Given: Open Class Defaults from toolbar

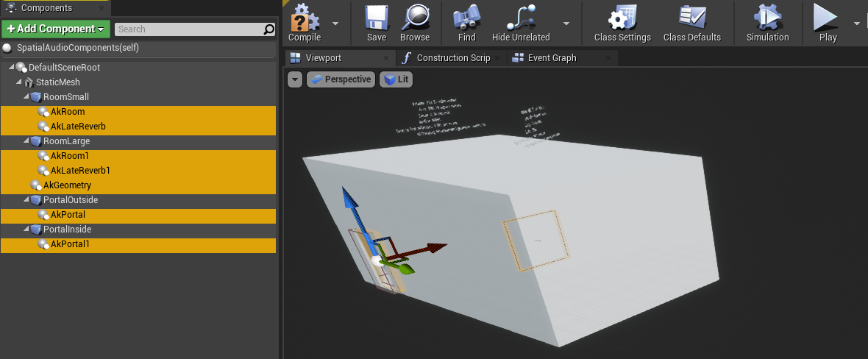Looking at the screenshot, I should [x=691, y=19].
